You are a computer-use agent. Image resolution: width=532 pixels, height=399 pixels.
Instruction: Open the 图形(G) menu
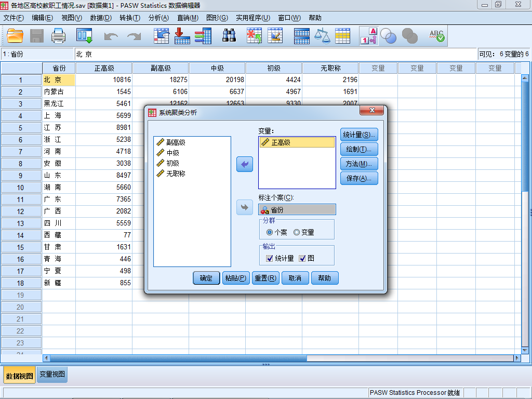click(x=217, y=18)
